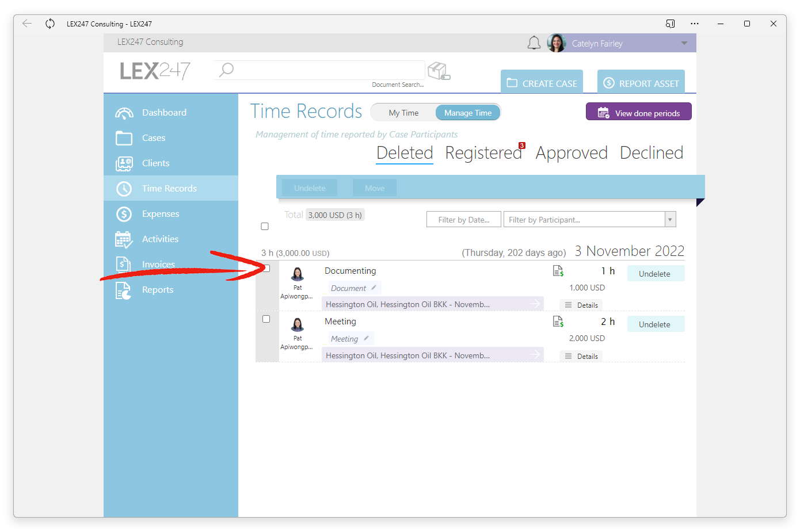Screen dimensions: 800x532
Task: Undelete the Documenting record
Action: [655, 274]
